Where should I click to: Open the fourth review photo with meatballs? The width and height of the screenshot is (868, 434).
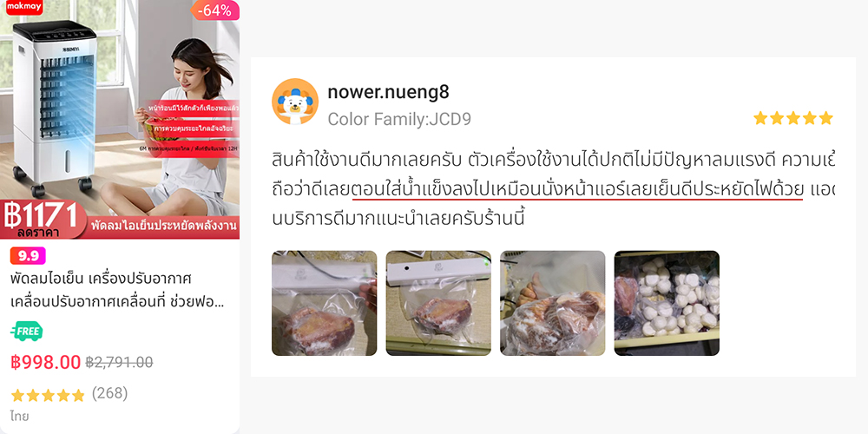(667, 303)
